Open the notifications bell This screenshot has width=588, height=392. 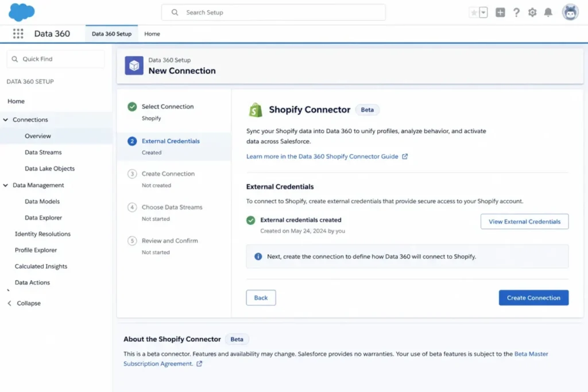click(x=548, y=13)
